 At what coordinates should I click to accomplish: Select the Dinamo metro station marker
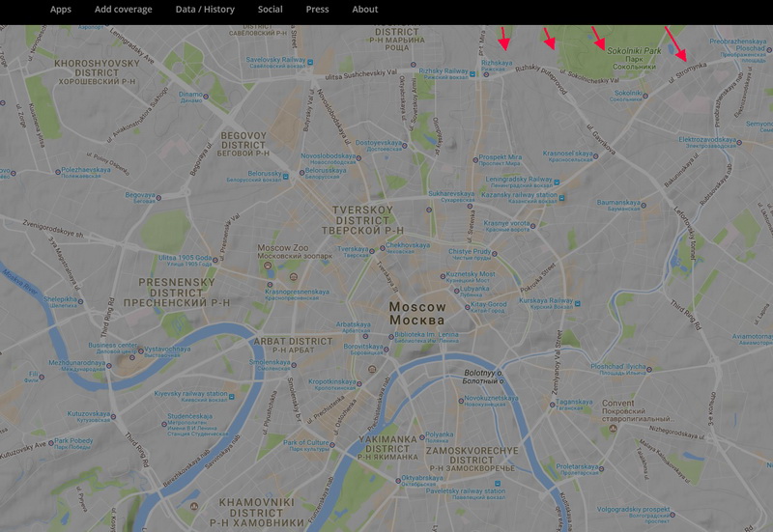click(206, 97)
